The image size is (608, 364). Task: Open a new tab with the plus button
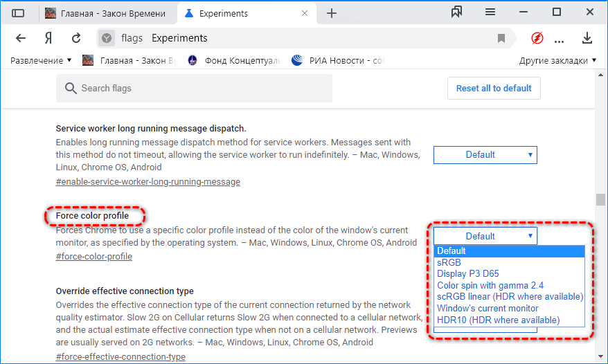pos(332,13)
